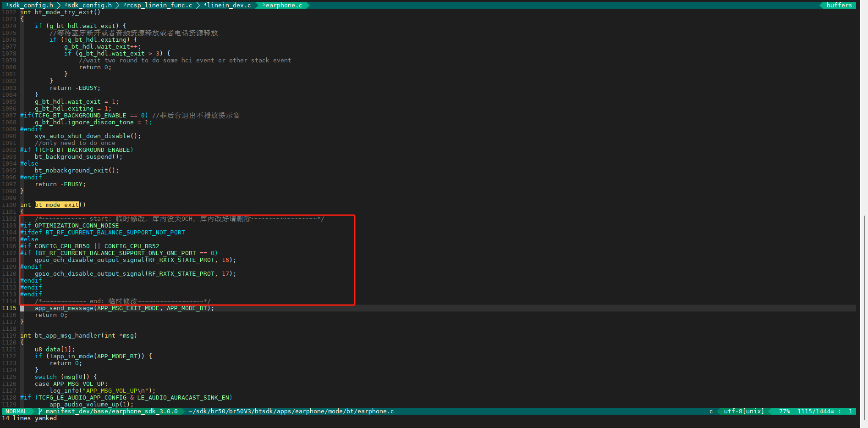Click the '//only need to do once' comment

[75, 143]
